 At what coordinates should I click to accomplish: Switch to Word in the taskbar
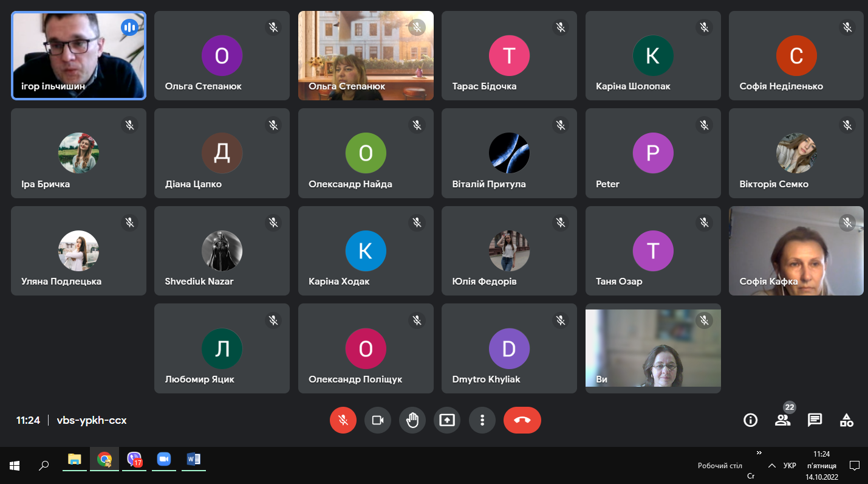pyautogui.click(x=193, y=460)
